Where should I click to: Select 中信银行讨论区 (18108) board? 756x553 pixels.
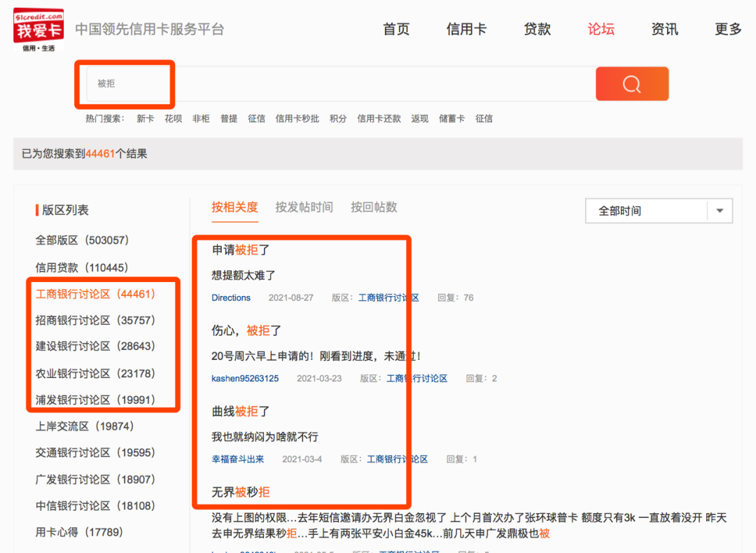95,506
